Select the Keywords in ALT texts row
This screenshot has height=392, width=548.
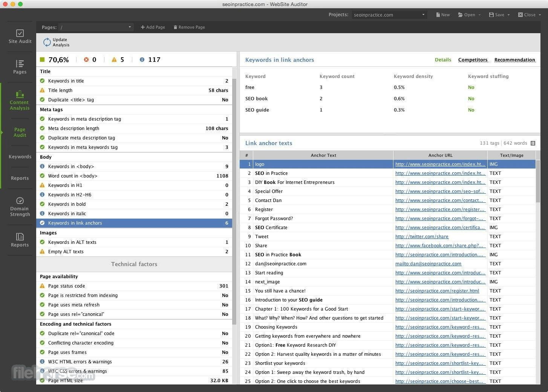[134, 242]
